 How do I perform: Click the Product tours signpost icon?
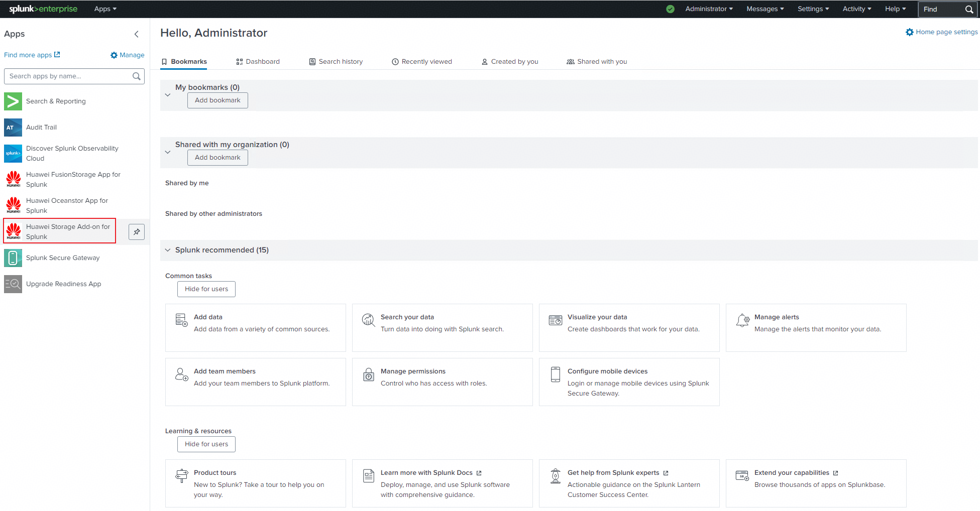(x=181, y=475)
